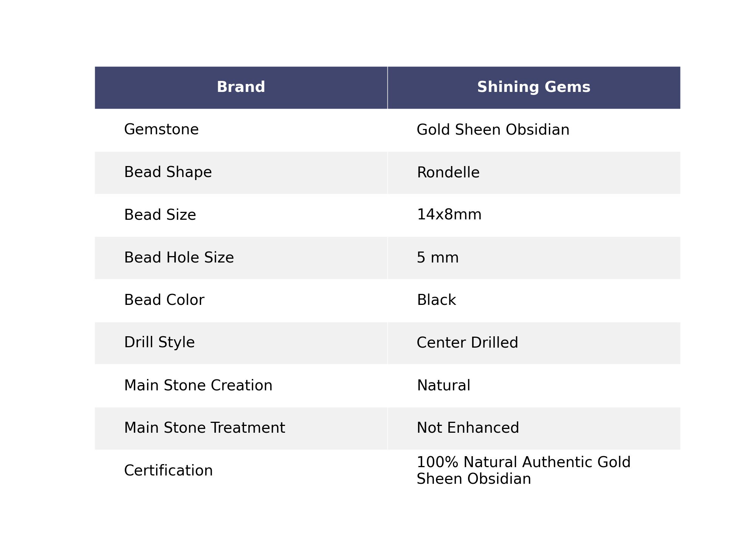Viewport: 756px width, 553px height.
Task: Click the Bead Shape label
Action: [168, 173]
